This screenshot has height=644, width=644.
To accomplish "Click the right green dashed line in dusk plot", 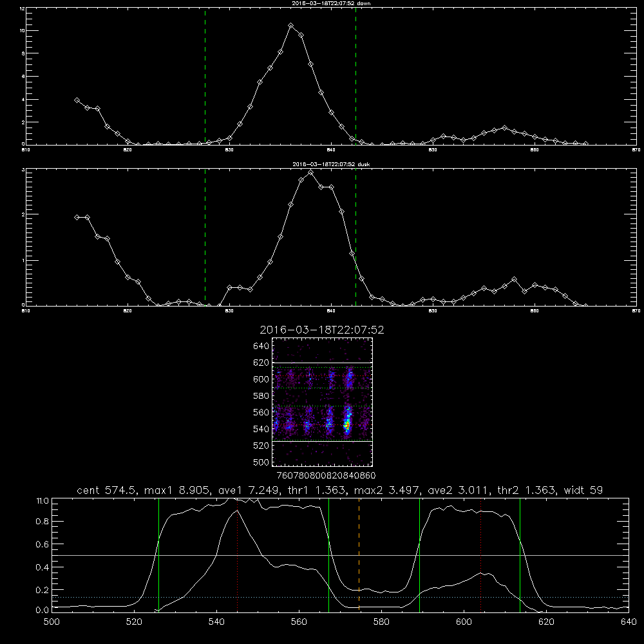I will (355, 237).
